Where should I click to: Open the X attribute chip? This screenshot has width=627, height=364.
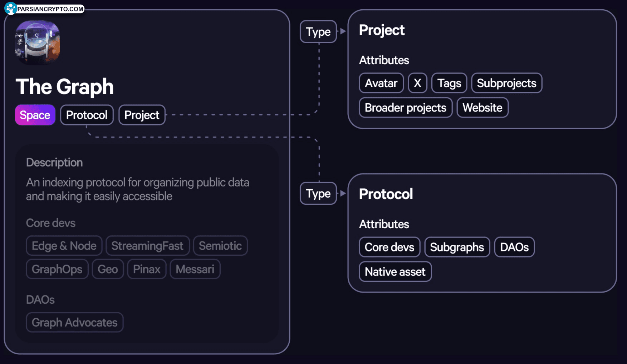417,83
